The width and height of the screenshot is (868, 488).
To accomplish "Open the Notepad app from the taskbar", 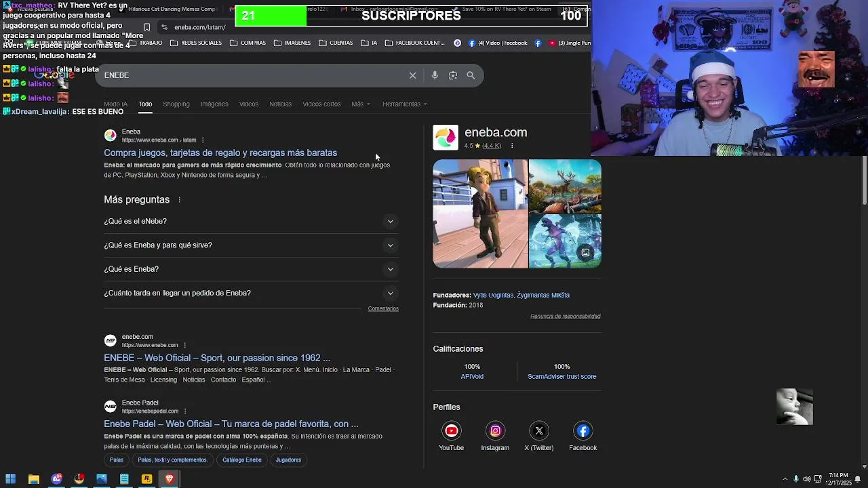I will (124, 479).
